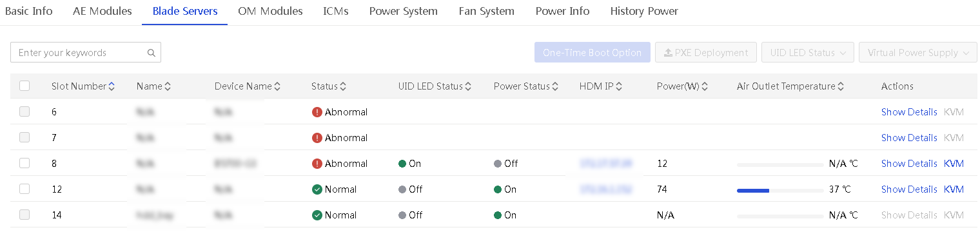Sort by Slot Number arrows icon

[x=112, y=86]
